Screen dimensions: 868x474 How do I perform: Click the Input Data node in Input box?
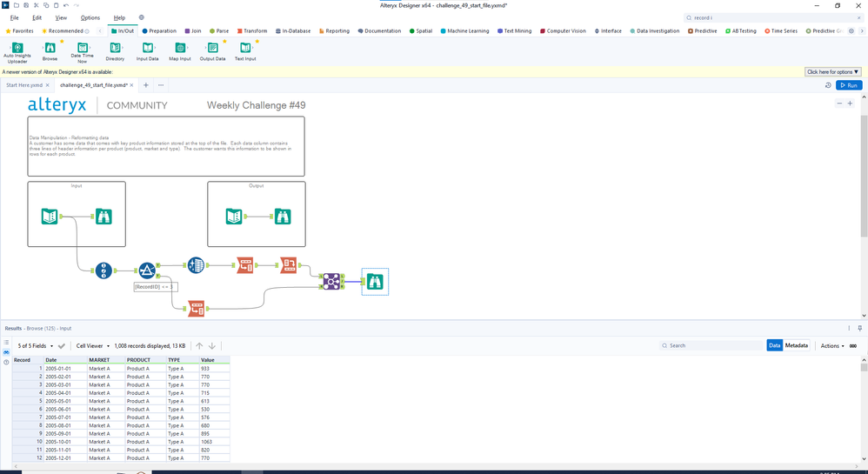pyautogui.click(x=50, y=216)
